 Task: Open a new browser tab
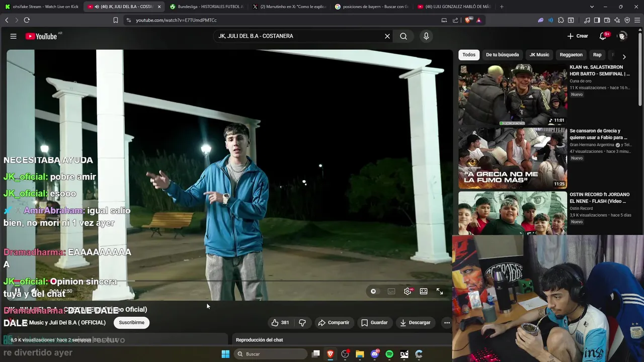pyautogui.click(x=502, y=7)
